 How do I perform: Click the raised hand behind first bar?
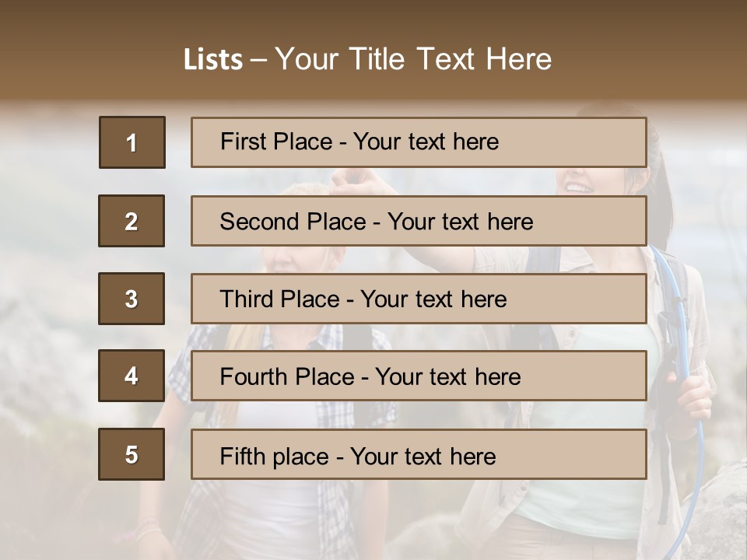(x=354, y=179)
